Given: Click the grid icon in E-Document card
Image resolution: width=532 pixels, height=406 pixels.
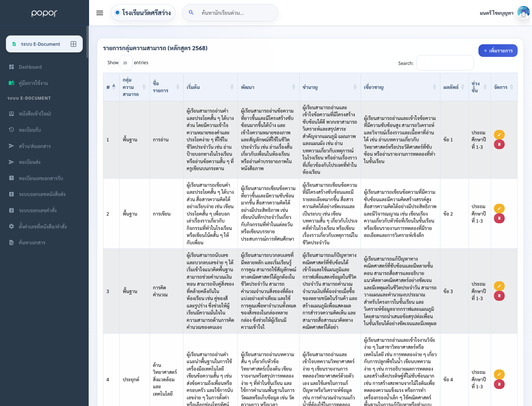Looking at the screenshot, I should pyautogui.click(x=74, y=44).
